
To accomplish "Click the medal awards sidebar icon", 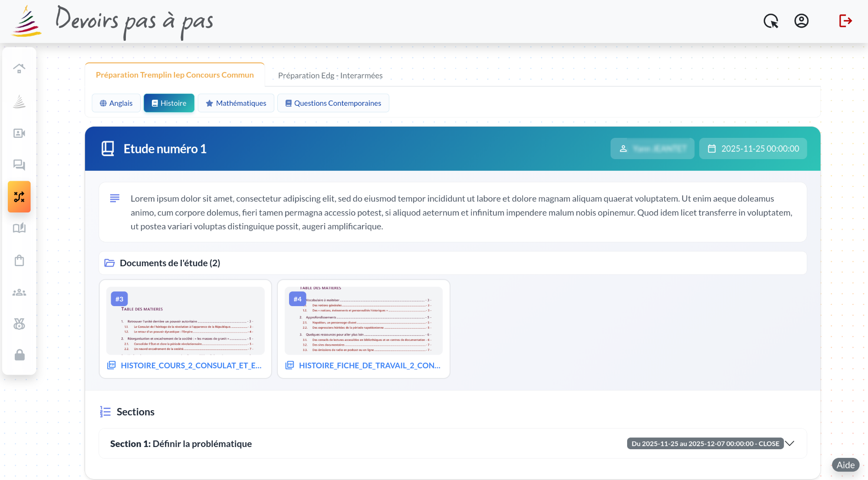I will 19,324.
